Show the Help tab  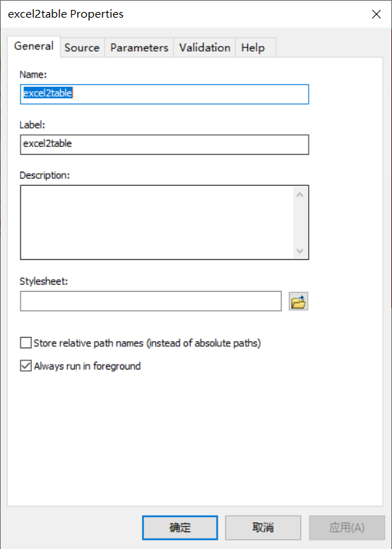click(253, 47)
